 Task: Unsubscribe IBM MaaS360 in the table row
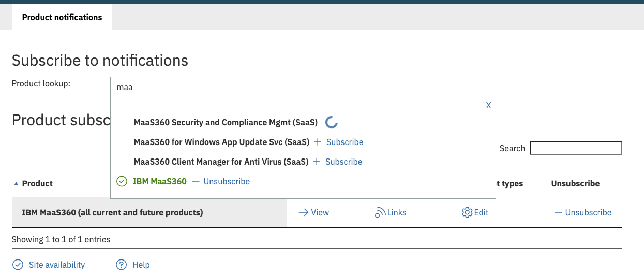(x=588, y=212)
